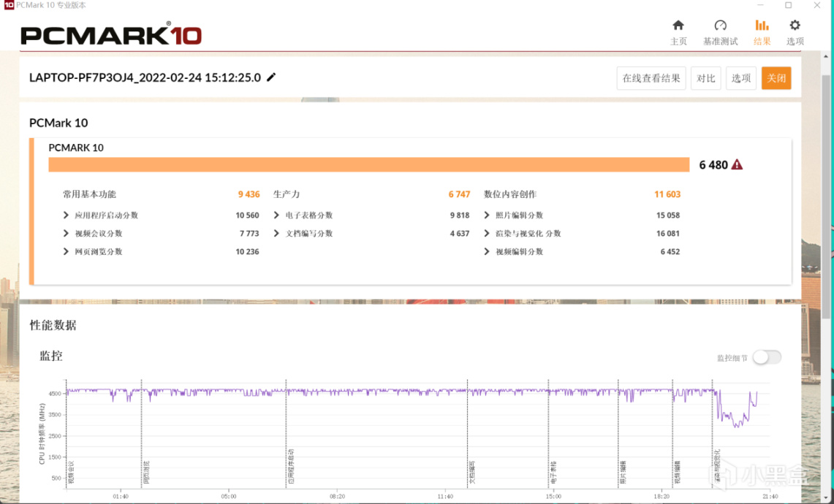The height and width of the screenshot is (504, 834).
Task: Click the 常用基本功能 score 9 436
Action: pos(249,194)
